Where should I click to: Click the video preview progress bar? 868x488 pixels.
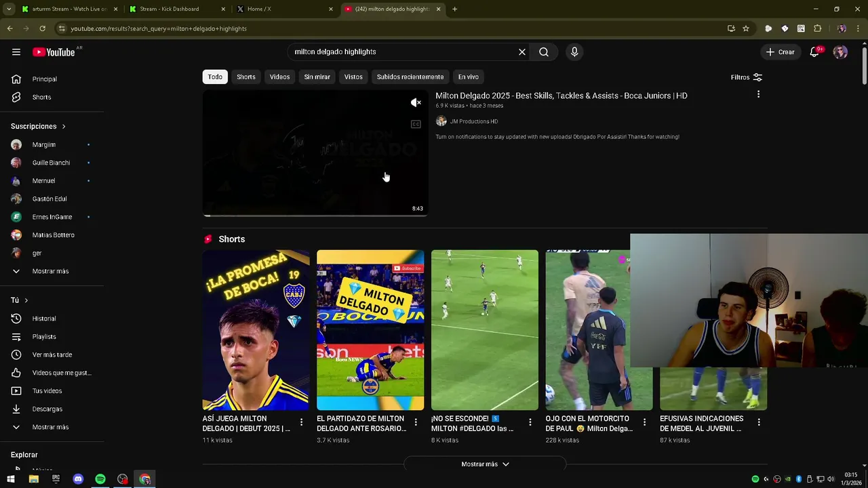[315, 216]
